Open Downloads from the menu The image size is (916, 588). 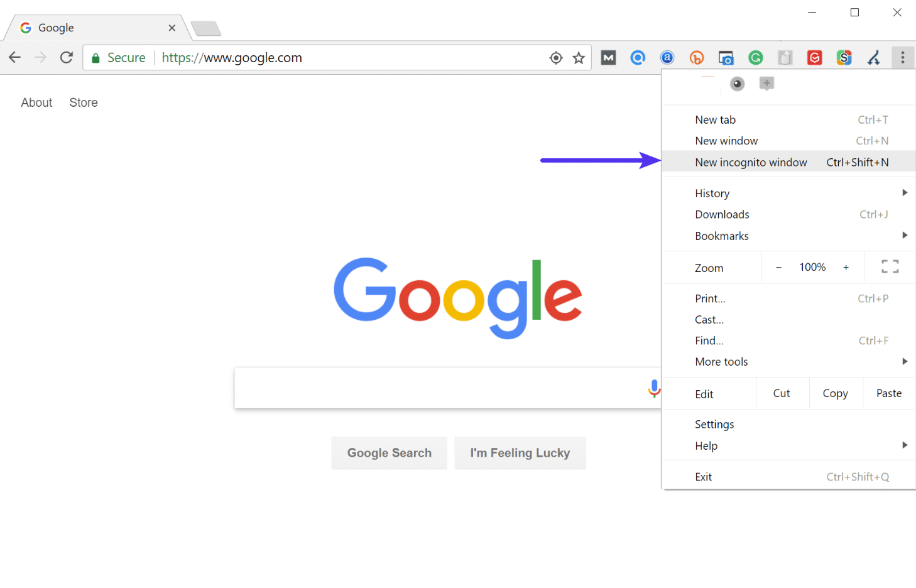coord(789,214)
